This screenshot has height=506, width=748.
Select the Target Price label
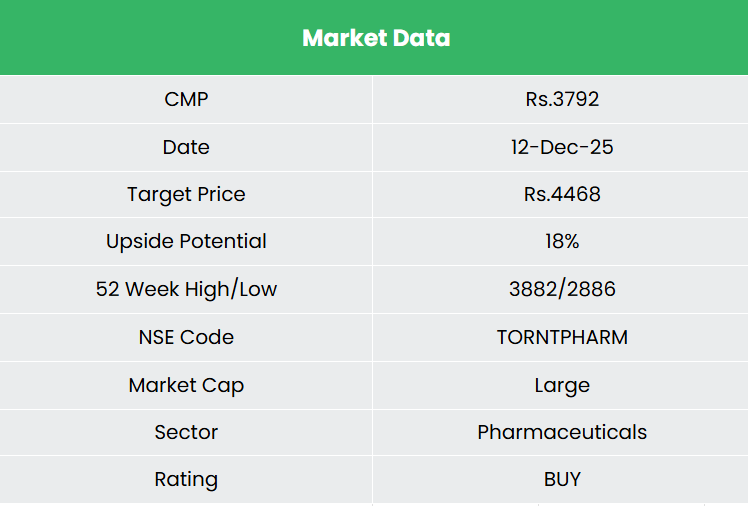click(x=186, y=194)
